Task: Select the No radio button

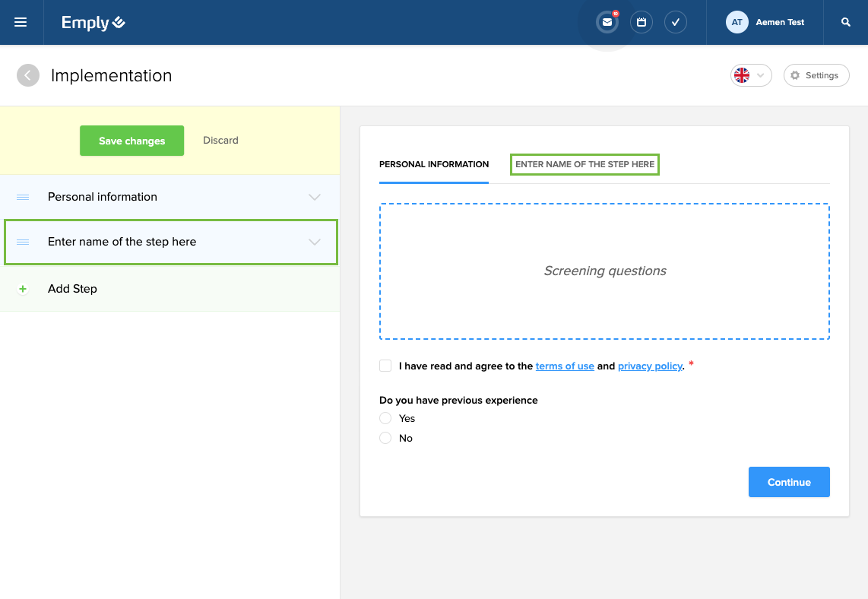Action: (385, 438)
